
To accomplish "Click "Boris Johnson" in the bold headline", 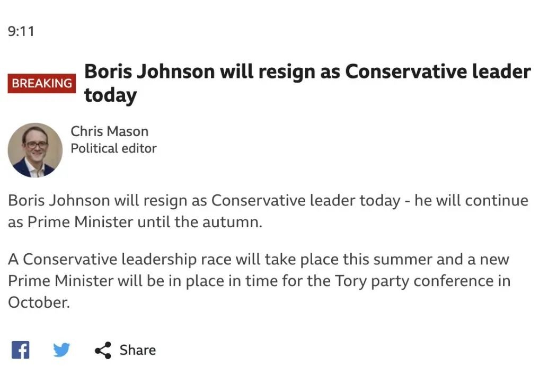I will 149,72.
